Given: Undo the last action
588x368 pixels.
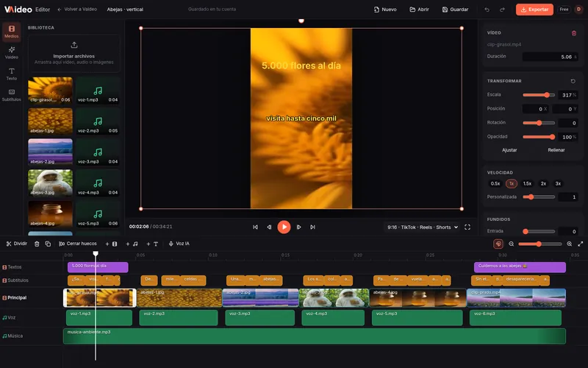Looking at the screenshot, I should point(487,10).
